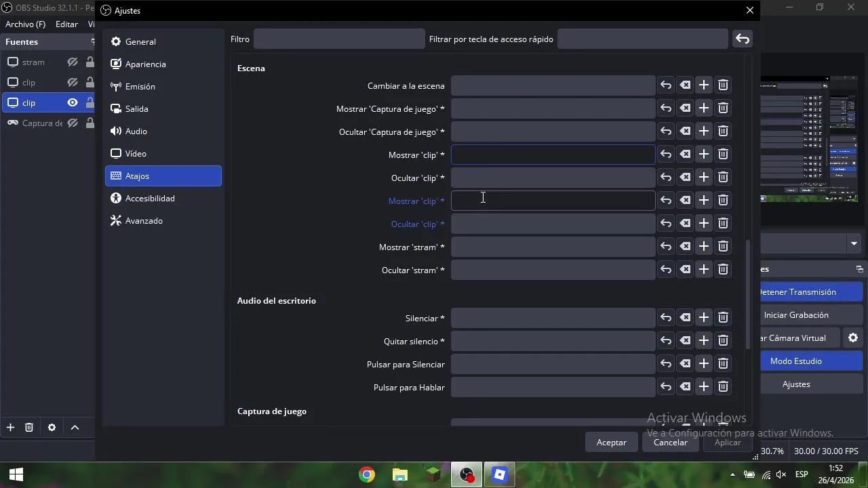Show hidden system tray icons
Screen dimensions: 868x488
(732, 474)
